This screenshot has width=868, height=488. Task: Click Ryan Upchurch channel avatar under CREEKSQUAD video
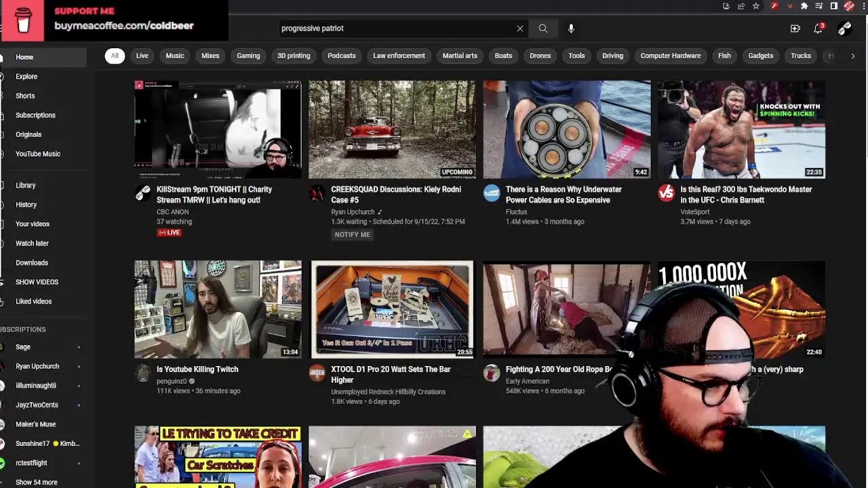coord(317,193)
